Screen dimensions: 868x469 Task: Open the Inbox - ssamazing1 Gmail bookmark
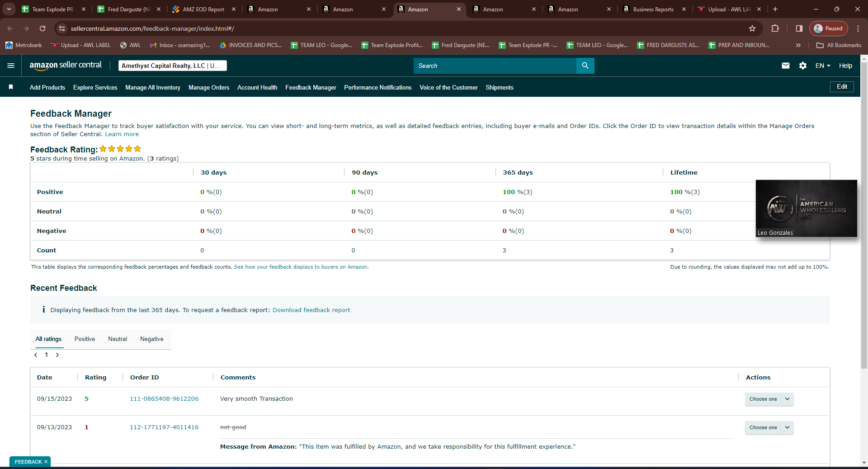pyautogui.click(x=180, y=45)
